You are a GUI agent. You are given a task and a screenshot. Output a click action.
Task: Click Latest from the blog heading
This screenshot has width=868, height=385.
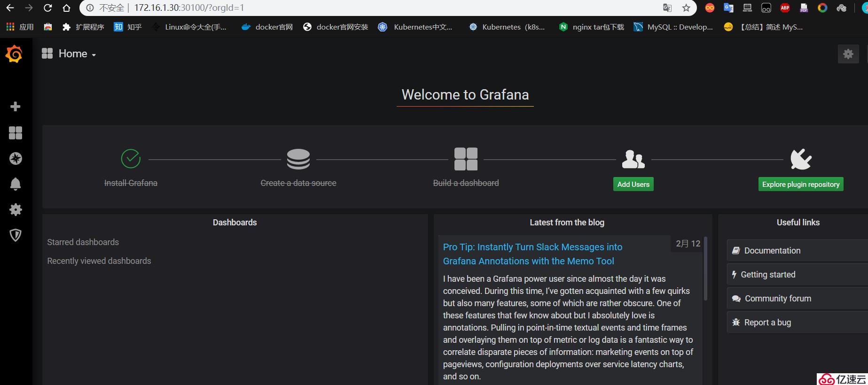567,223
